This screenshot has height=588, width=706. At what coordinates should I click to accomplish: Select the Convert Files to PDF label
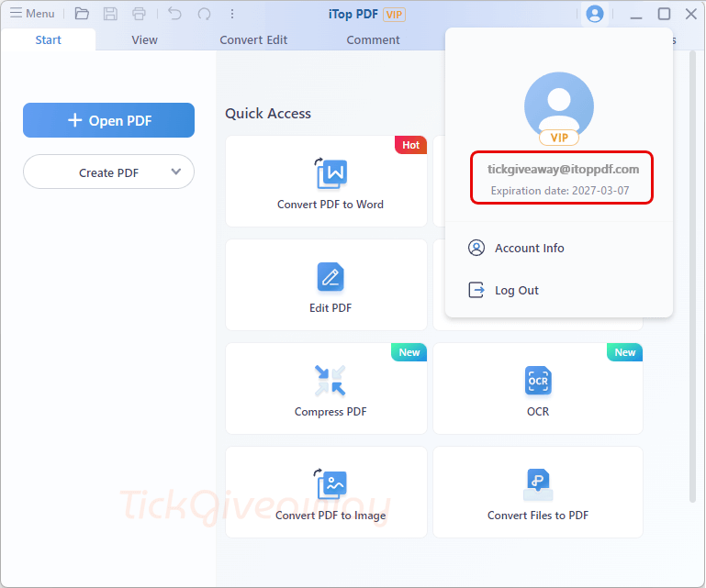click(x=538, y=516)
